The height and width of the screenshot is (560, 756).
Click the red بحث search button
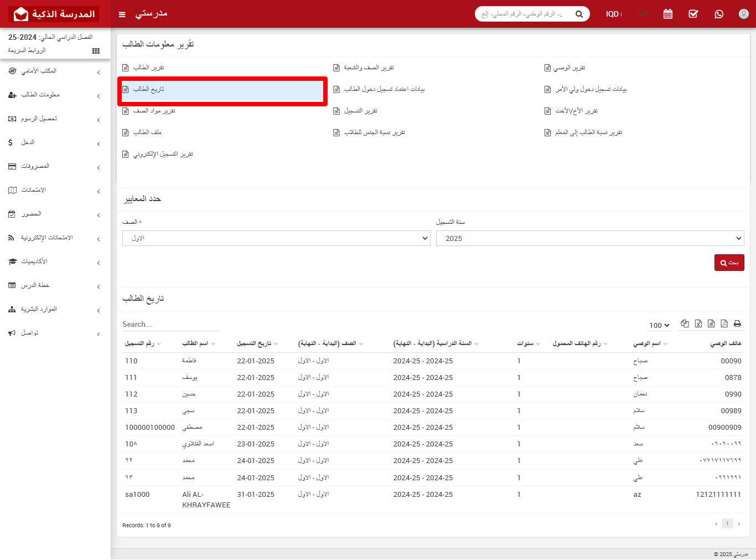[729, 263]
